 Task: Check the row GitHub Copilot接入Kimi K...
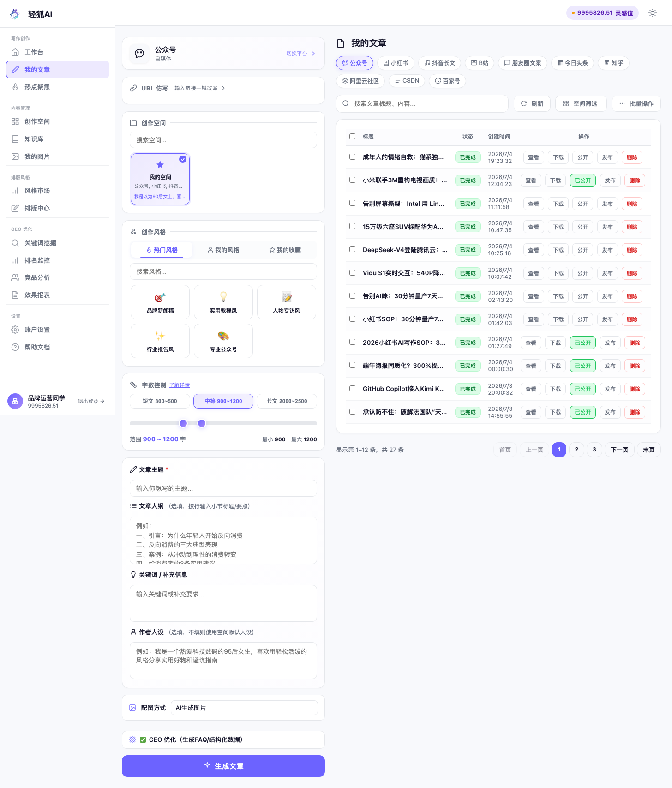point(353,389)
